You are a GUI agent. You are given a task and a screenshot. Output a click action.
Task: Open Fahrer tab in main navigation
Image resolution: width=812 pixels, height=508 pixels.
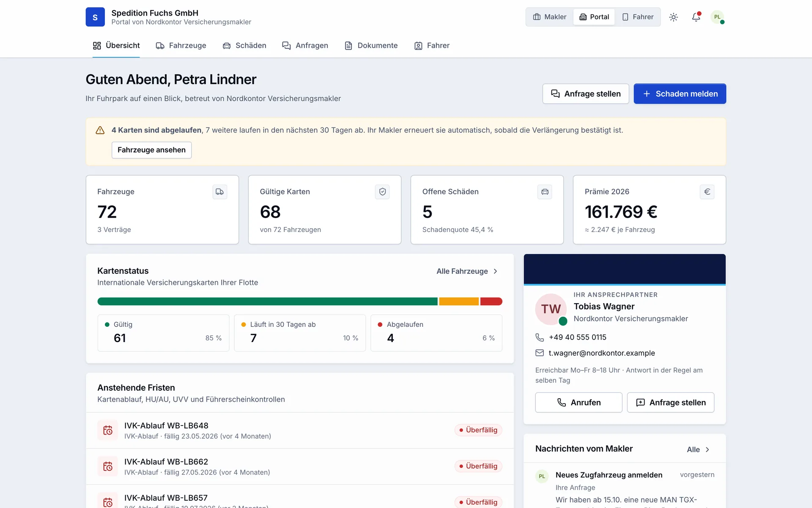pos(432,46)
